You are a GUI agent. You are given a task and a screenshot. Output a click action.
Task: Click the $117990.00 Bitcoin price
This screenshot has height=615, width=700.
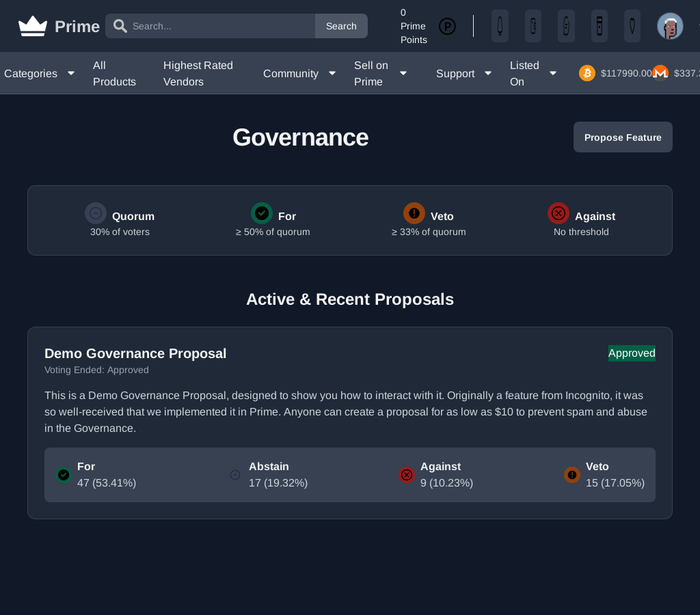tap(626, 73)
